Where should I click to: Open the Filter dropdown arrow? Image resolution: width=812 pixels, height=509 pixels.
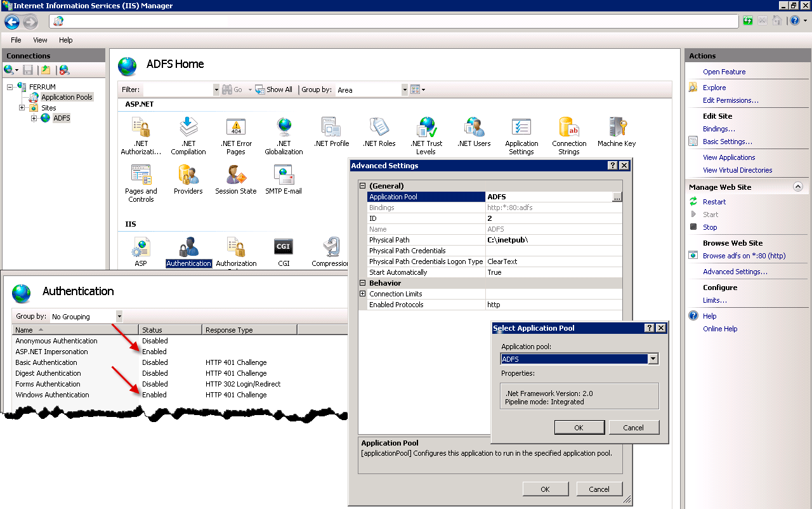216,90
